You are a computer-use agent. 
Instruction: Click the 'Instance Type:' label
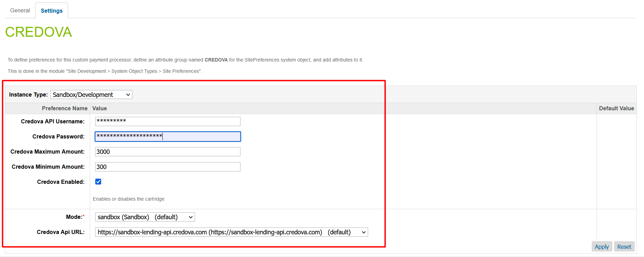point(28,94)
